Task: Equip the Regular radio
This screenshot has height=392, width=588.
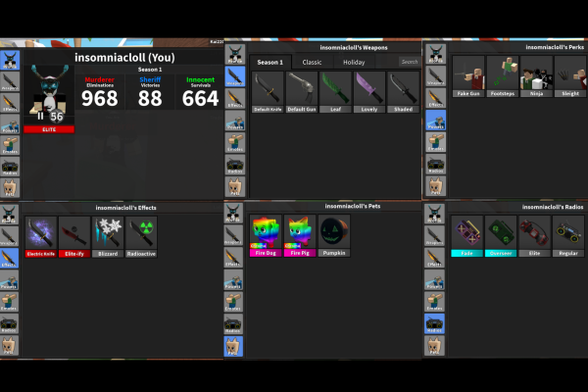Action: pos(568,236)
